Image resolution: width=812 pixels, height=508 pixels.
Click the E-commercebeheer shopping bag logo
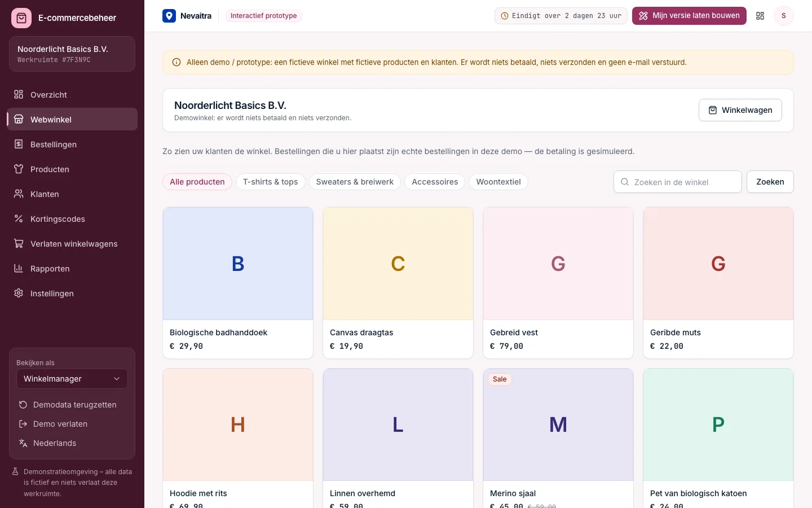[x=21, y=18]
